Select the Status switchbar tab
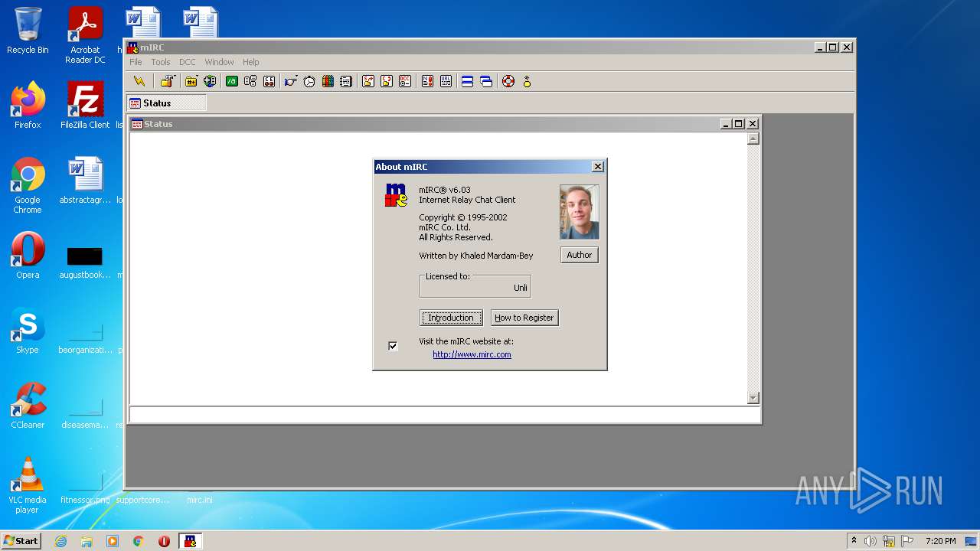The height and width of the screenshot is (551, 980). click(x=166, y=103)
